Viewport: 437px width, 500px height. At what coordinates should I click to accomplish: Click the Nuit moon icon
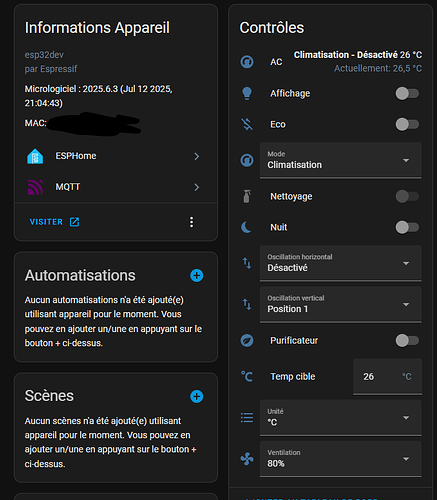(246, 227)
